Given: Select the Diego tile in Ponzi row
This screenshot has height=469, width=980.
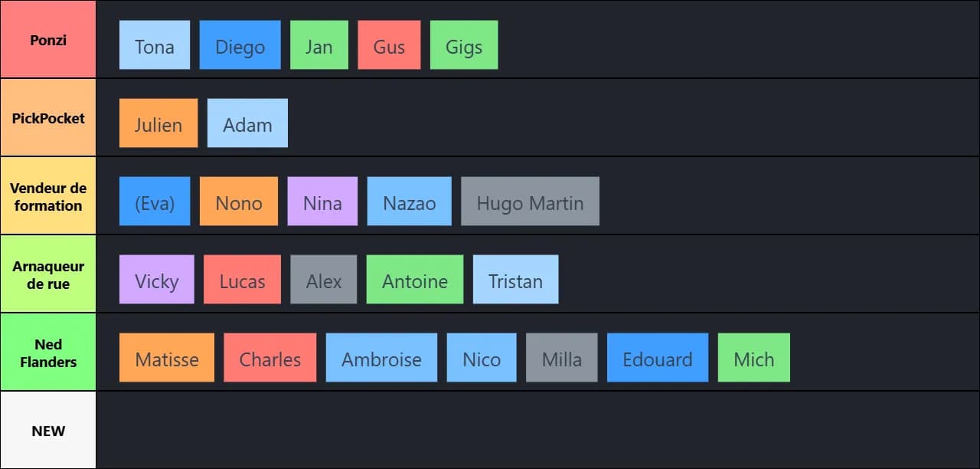Looking at the screenshot, I should (240, 45).
